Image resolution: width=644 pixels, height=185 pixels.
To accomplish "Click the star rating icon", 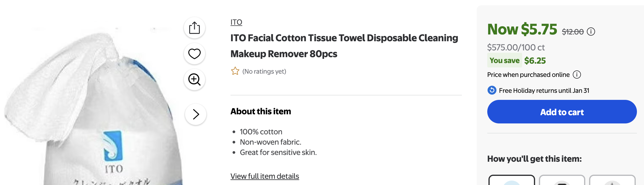I will [235, 71].
